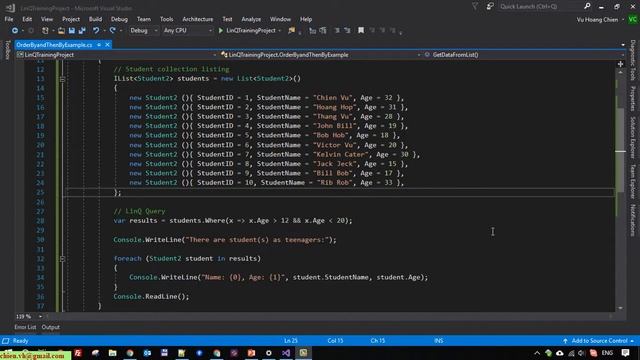Open the GetDataFromList() member dropdown

pos(523,55)
